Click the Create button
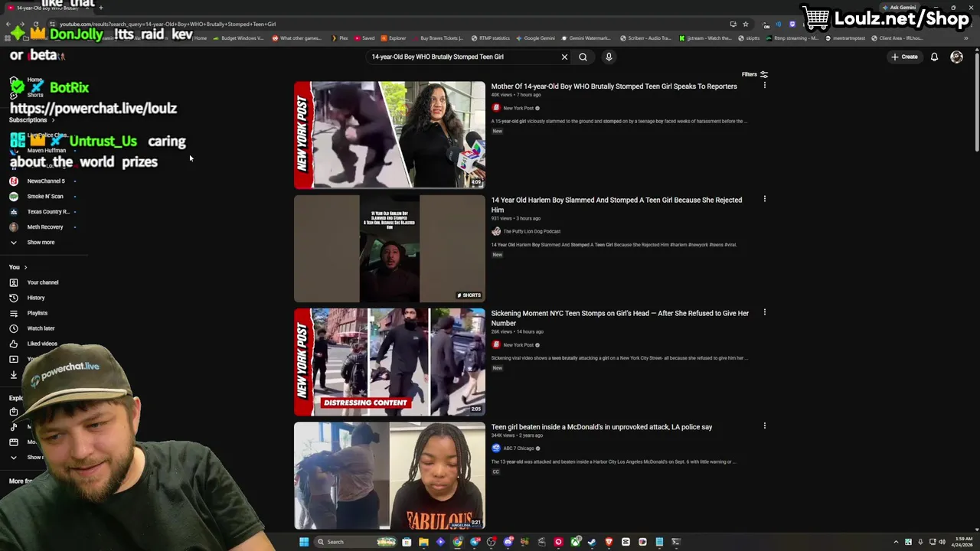Image resolution: width=980 pixels, height=551 pixels. pyautogui.click(x=904, y=57)
